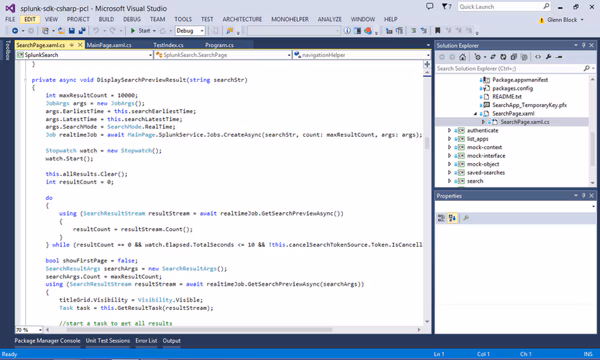Expand the authenticate project node
600x360 pixels.
coord(449,130)
